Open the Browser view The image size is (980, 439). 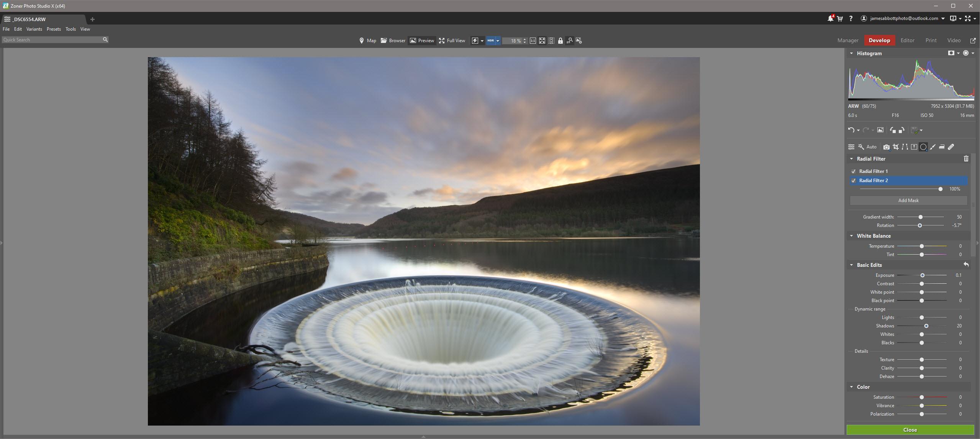(393, 41)
